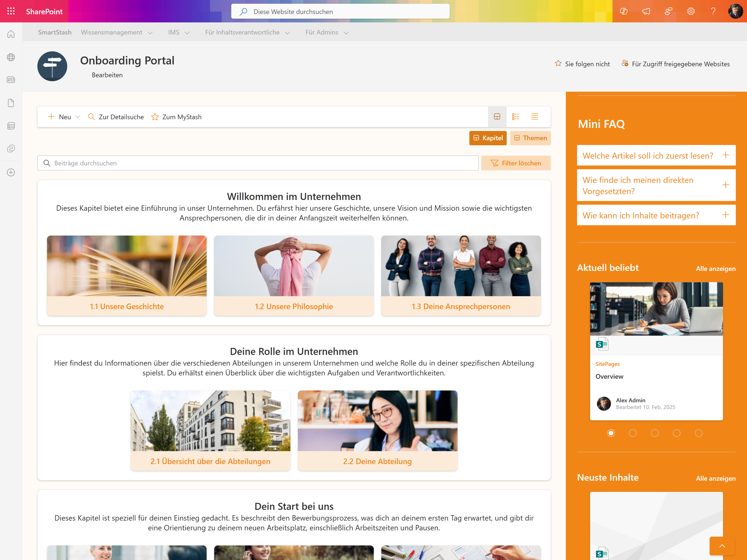Image resolution: width=747 pixels, height=560 pixels.
Task: Click Alle anzeigen beside Aktuell beliebt
Action: click(715, 269)
